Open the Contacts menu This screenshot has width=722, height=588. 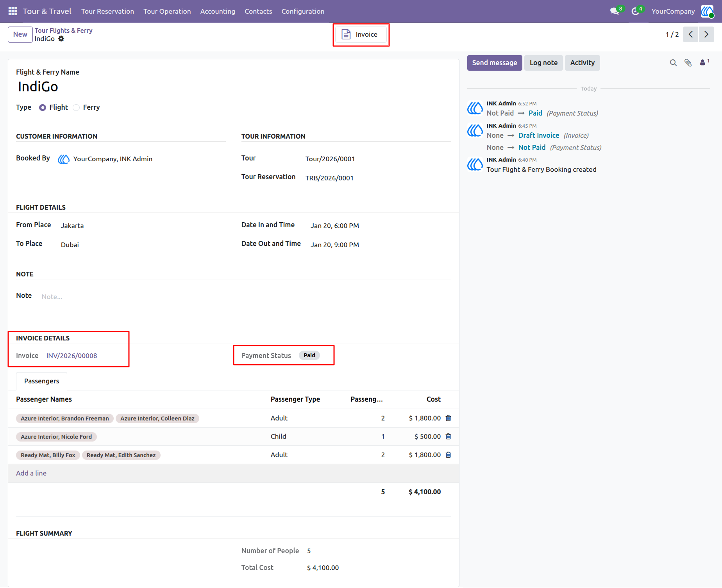click(258, 11)
